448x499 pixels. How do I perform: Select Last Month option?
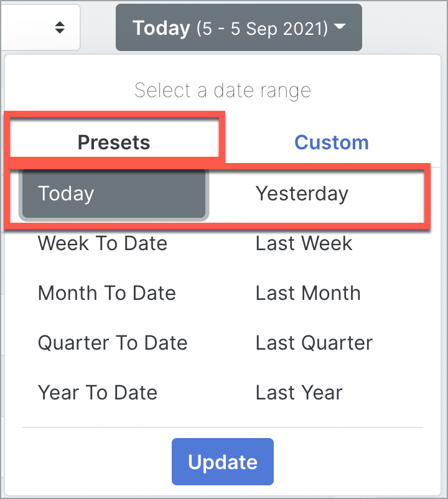click(307, 293)
